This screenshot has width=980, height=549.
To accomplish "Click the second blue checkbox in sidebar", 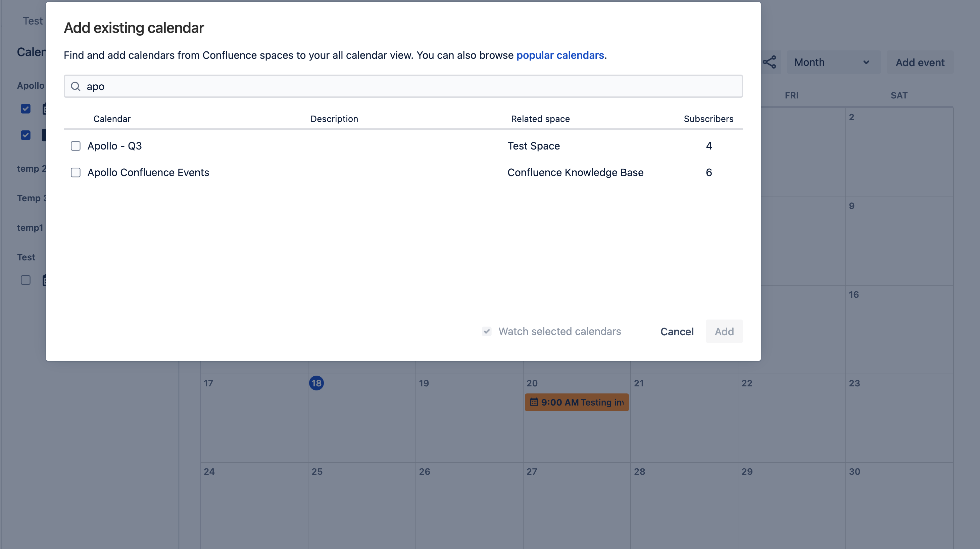I will (x=26, y=135).
